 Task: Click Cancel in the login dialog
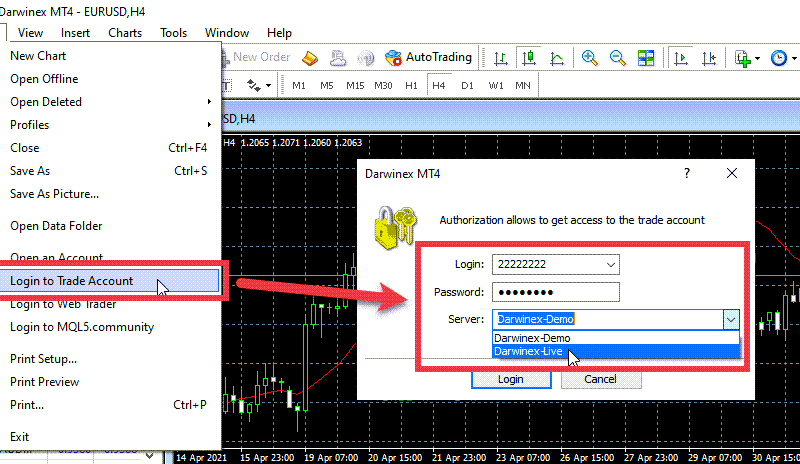pos(601,379)
